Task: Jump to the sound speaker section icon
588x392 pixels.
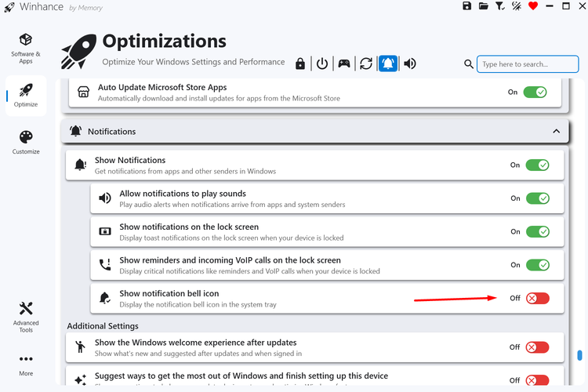Action: pyautogui.click(x=410, y=64)
